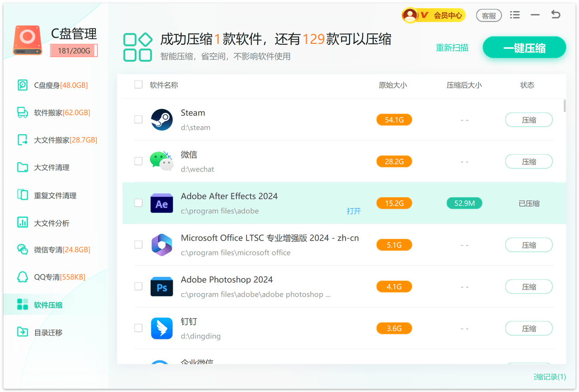The image size is (579, 392).
Task: Click the DingDing app icon
Action: click(x=161, y=329)
